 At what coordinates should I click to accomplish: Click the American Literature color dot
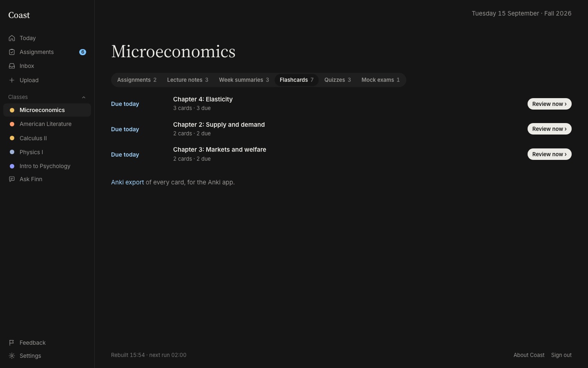(x=12, y=124)
